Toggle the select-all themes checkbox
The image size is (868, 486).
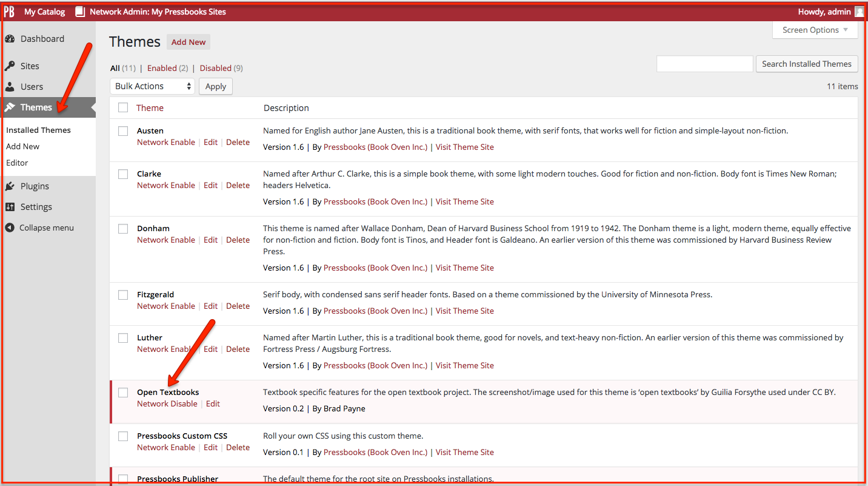click(123, 107)
